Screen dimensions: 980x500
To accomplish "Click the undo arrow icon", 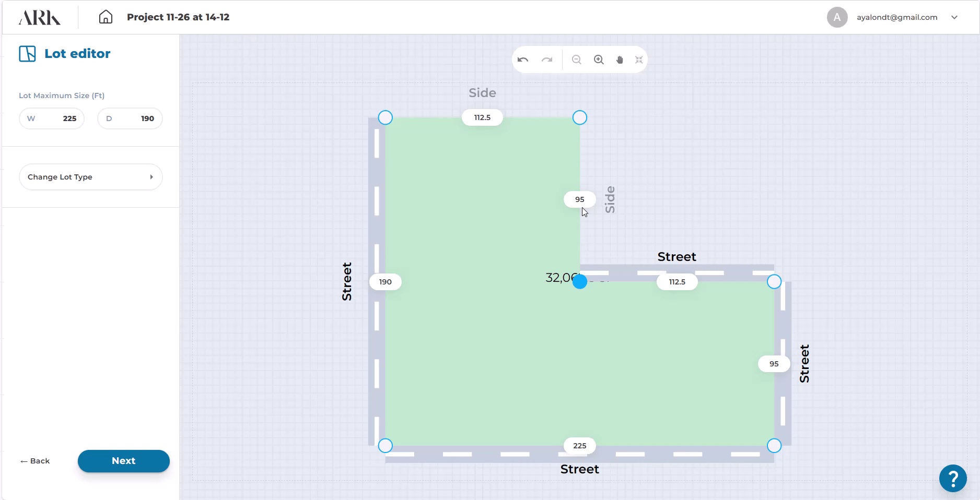I will click(523, 59).
